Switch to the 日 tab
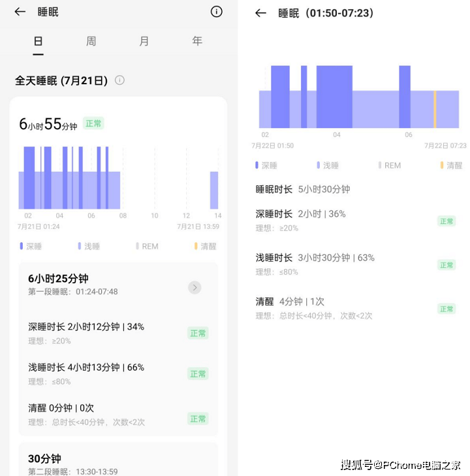 pos(39,41)
